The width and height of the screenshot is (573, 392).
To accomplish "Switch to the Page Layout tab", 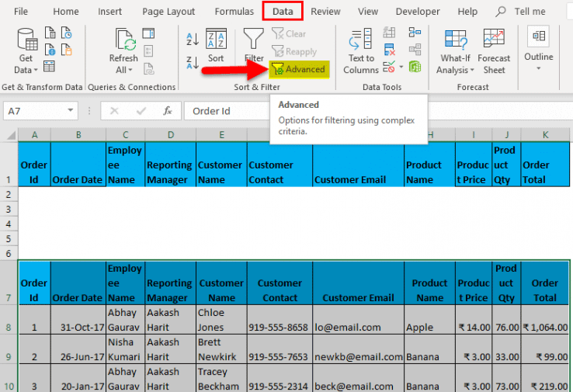I will pos(168,12).
